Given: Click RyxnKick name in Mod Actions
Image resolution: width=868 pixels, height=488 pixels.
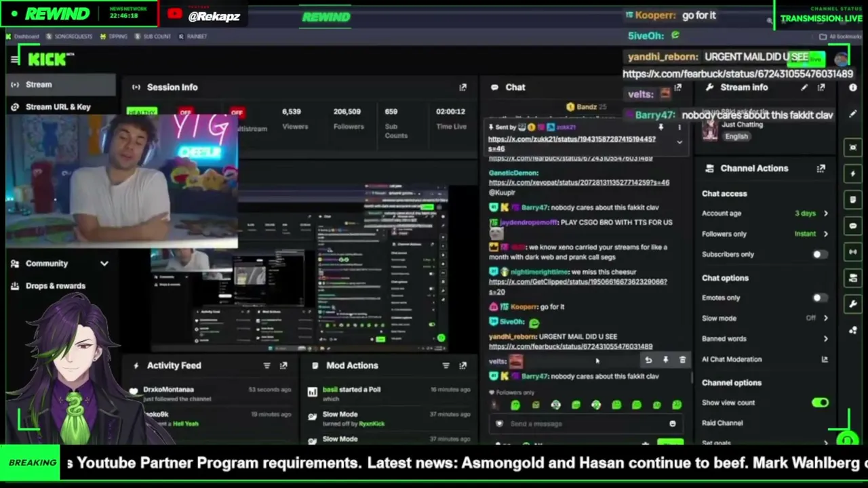Looking at the screenshot, I should point(370,424).
